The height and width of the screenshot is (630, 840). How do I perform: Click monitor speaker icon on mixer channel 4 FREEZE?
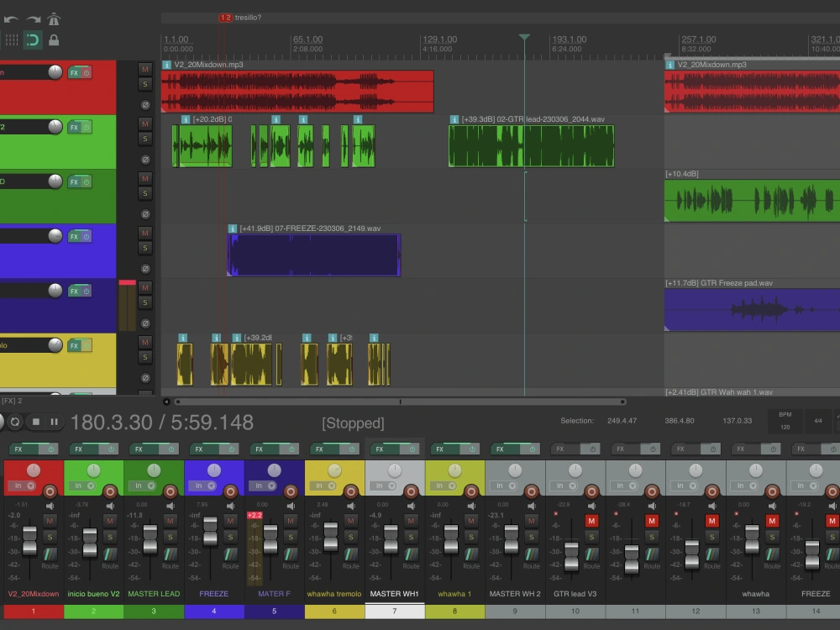pyautogui.click(x=230, y=506)
